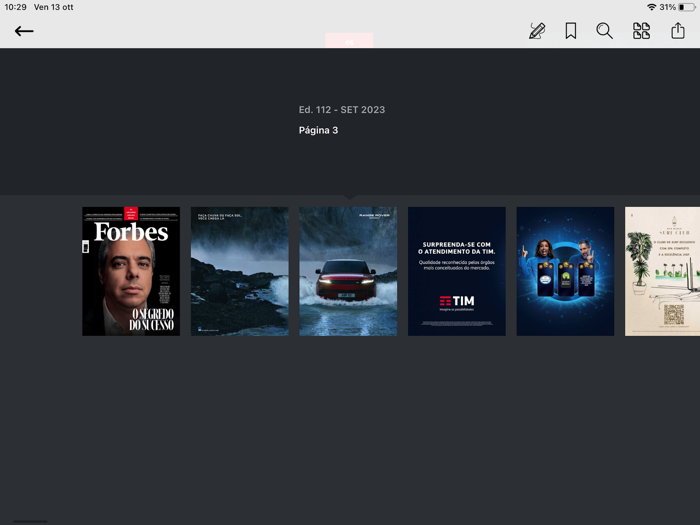Screen dimensions: 700x525
Task: Open the Surf Club page thumbnail
Action: [662, 271]
